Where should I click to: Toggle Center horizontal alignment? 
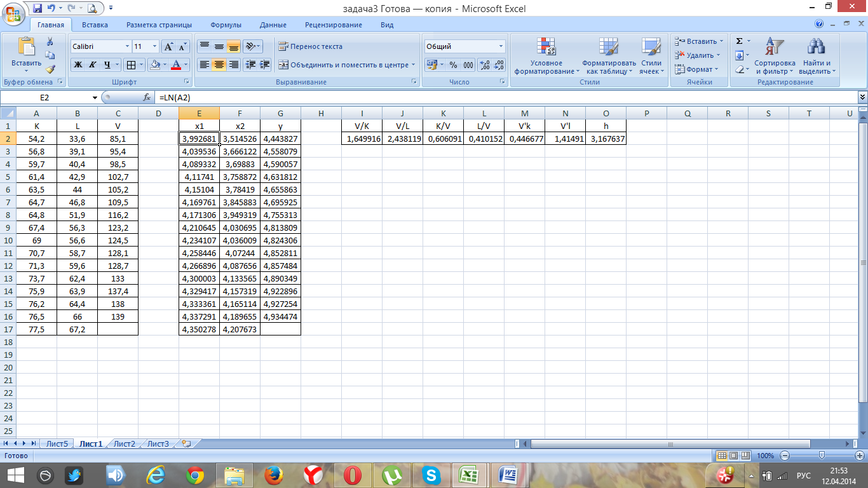click(219, 65)
